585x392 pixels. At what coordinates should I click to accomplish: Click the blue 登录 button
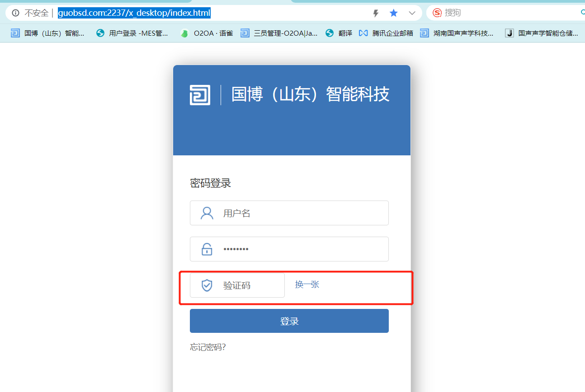pos(289,321)
